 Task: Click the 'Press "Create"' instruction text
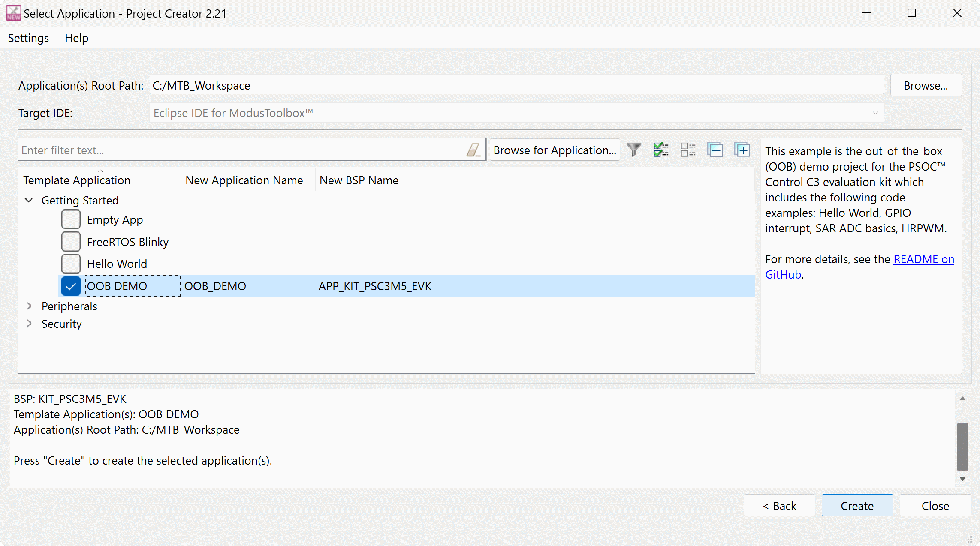point(143,461)
